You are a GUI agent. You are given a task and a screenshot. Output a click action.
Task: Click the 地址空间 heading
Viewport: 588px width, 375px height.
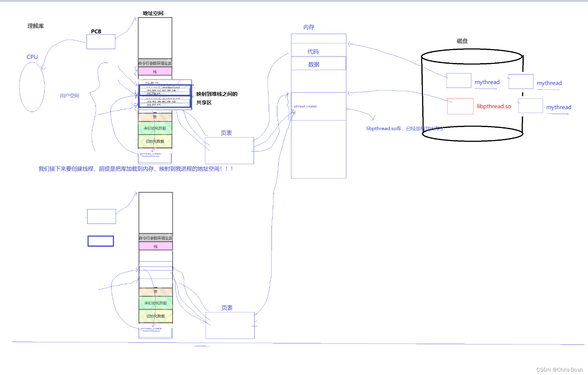pyautogui.click(x=153, y=13)
